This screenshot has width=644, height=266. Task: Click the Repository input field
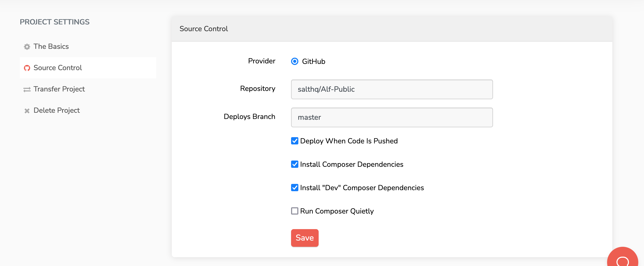click(392, 89)
